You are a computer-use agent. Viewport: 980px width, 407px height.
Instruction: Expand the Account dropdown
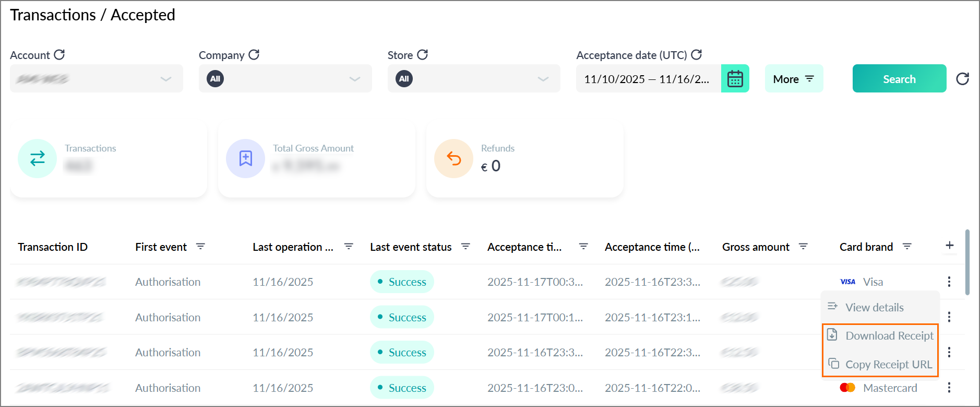point(97,78)
